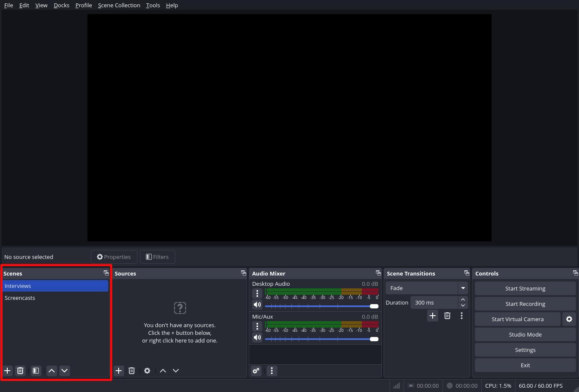Decrease transition duration with down chevron
Screen dimensions: 579x392
(x=463, y=305)
